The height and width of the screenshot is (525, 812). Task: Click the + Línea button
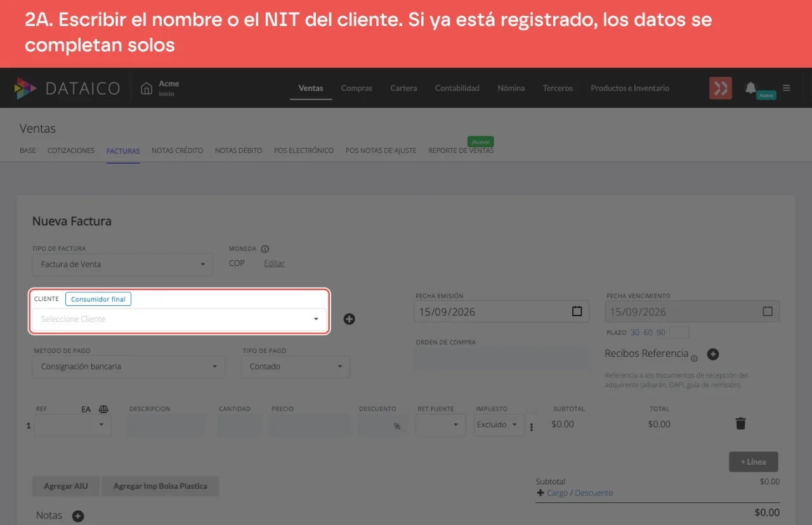(x=754, y=462)
